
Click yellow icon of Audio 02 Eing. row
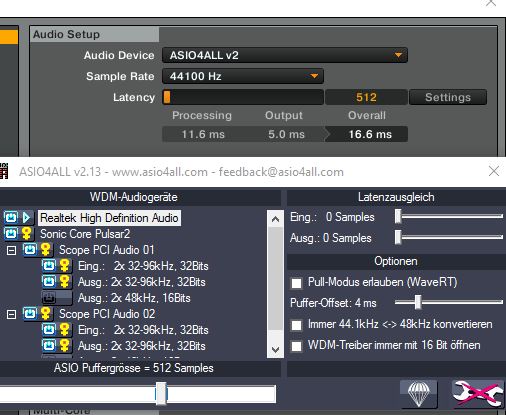[64, 330]
